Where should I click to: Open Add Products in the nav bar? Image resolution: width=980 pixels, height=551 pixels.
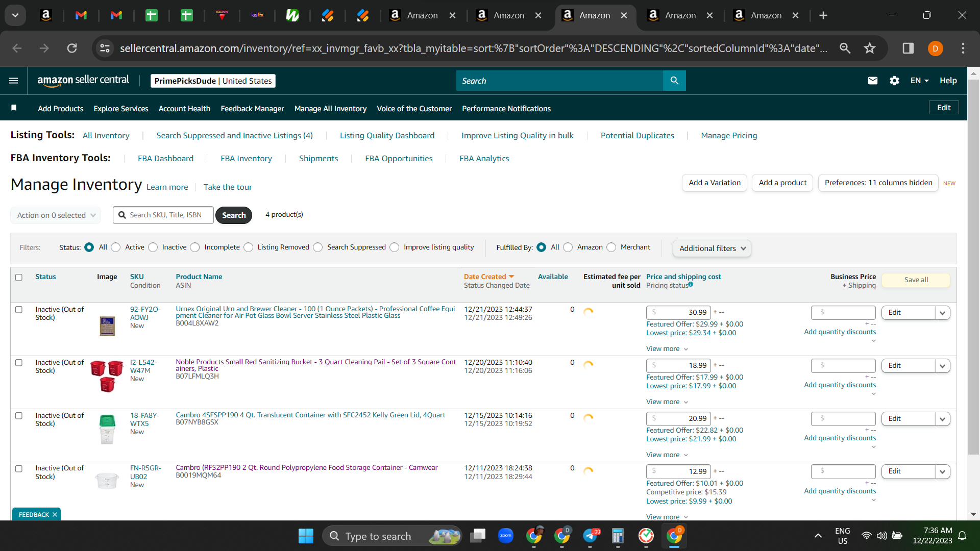pyautogui.click(x=61, y=109)
